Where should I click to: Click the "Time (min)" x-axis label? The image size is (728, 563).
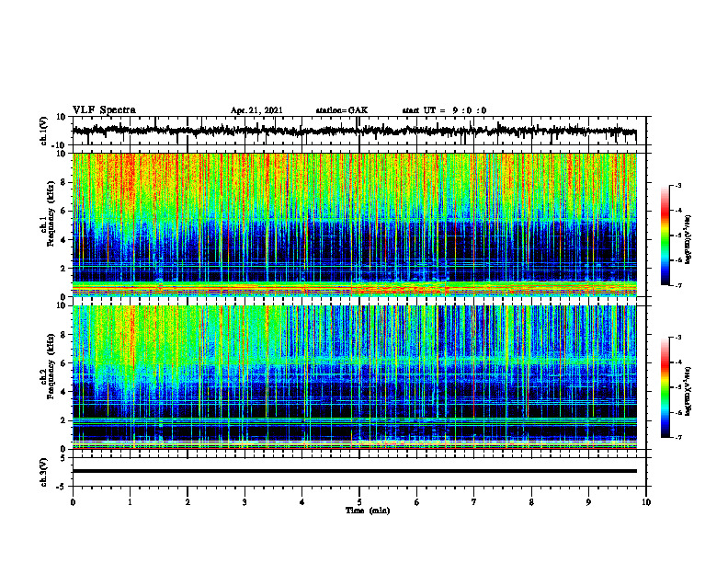click(368, 511)
